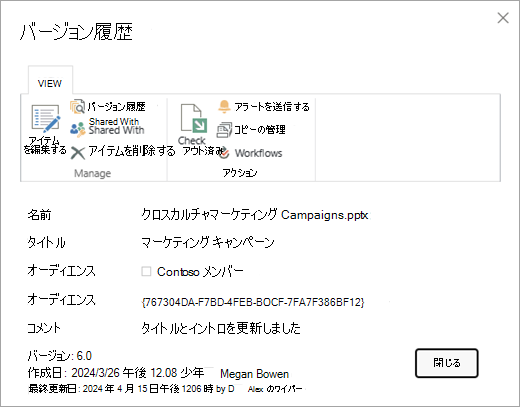Click the title value マーケティング キャンペーン
The image size is (520, 407).
(207, 242)
